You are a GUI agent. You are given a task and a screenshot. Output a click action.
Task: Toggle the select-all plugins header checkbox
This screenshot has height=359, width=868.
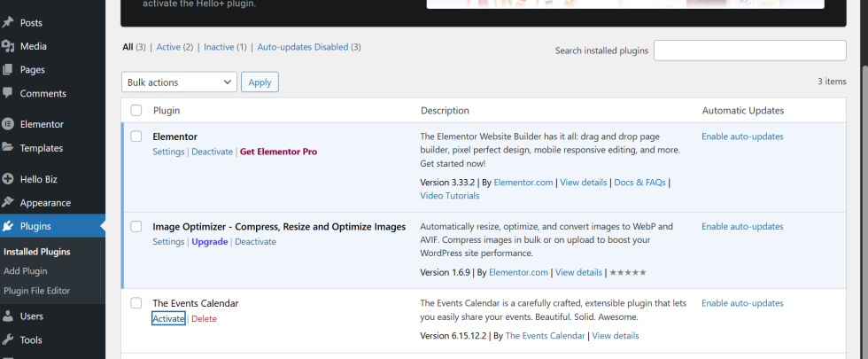(x=136, y=111)
